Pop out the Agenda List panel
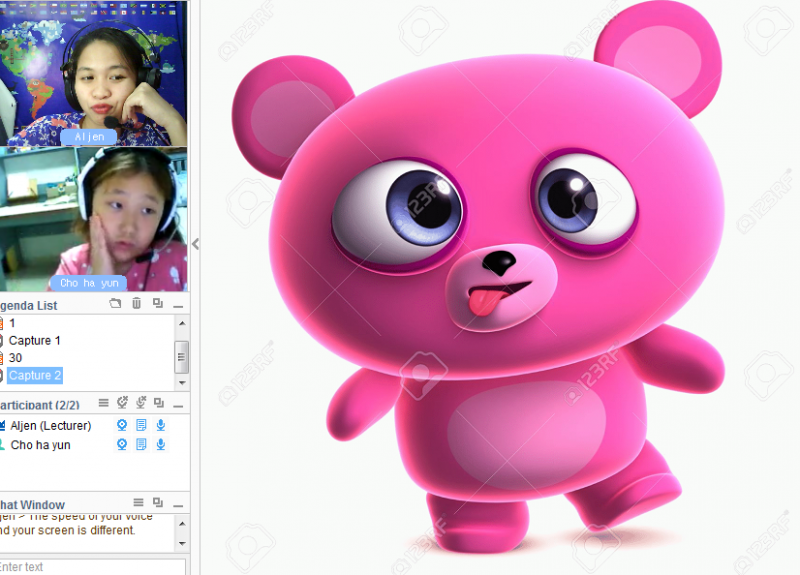The image size is (800, 575). [157, 304]
